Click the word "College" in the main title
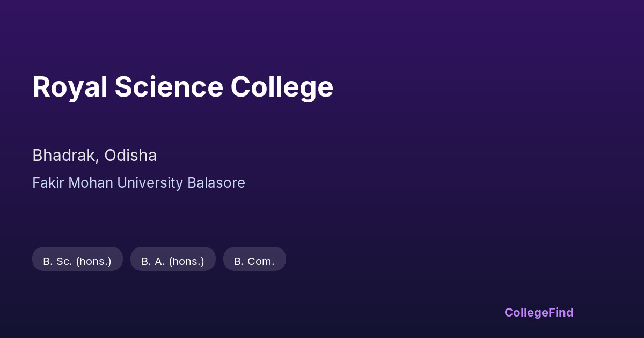This screenshot has height=338, width=644. point(282,87)
